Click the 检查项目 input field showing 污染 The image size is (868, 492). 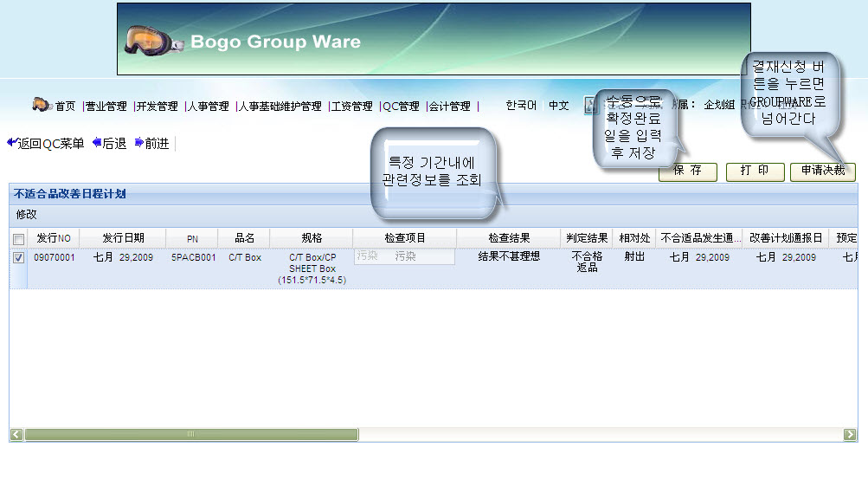click(404, 256)
